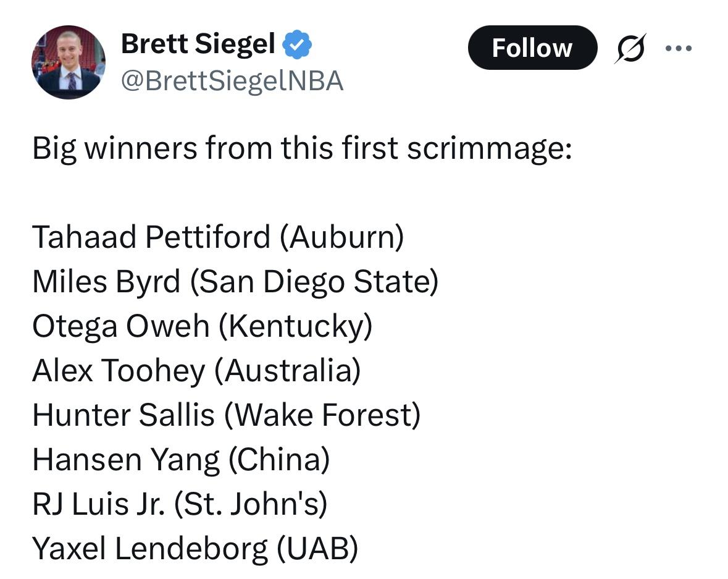The height and width of the screenshot is (579, 728).
Task: Click the Brett Siegel display name
Action: (x=198, y=44)
